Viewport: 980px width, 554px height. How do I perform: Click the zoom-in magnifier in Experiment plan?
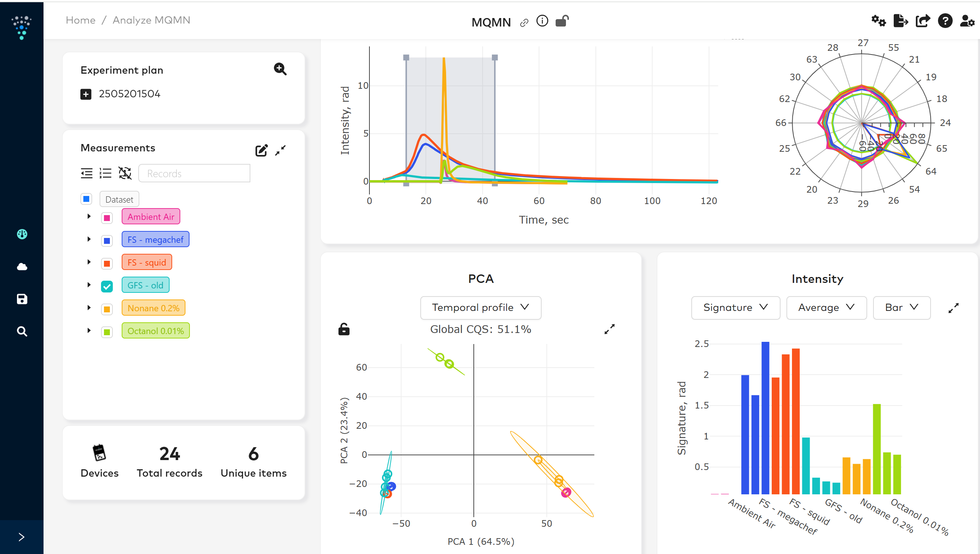point(280,69)
